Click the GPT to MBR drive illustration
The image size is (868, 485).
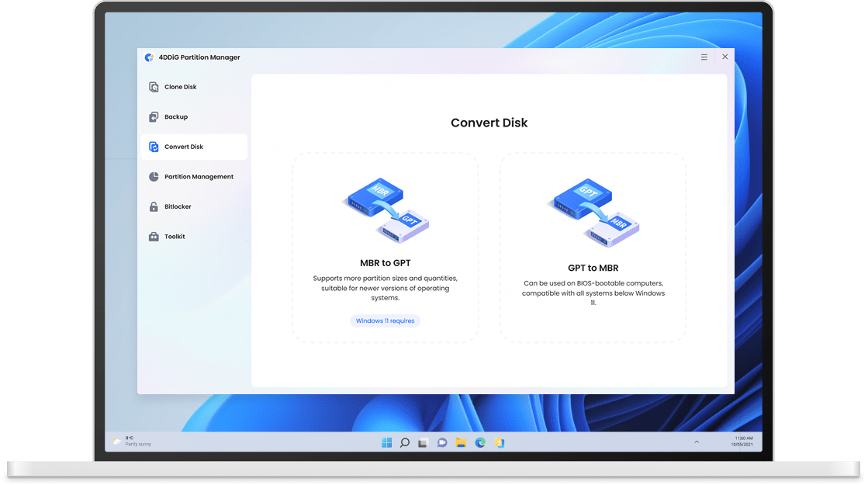[x=593, y=212]
